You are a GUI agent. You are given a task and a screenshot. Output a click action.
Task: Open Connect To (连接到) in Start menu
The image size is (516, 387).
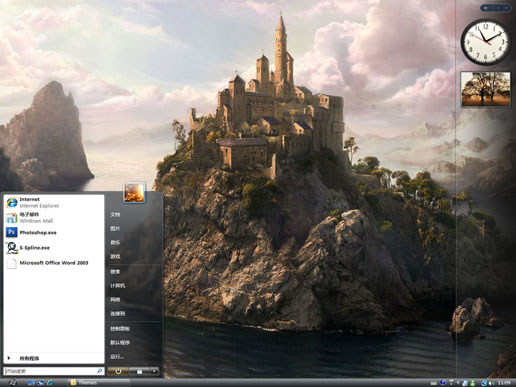pos(118,314)
